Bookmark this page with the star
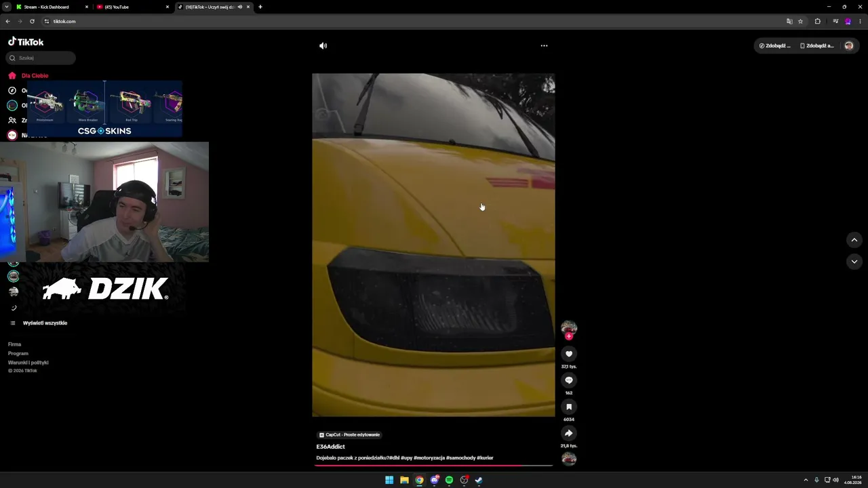The image size is (868, 488). 800,21
